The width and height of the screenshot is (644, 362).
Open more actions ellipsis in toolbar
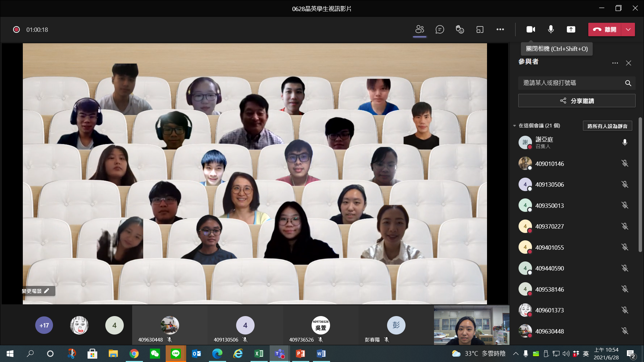coord(500,29)
